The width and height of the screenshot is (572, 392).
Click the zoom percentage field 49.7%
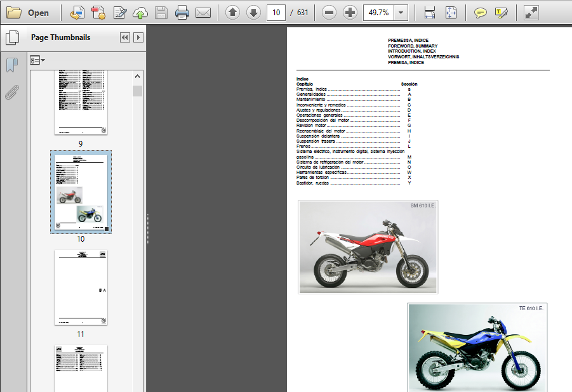pos(378,13)
